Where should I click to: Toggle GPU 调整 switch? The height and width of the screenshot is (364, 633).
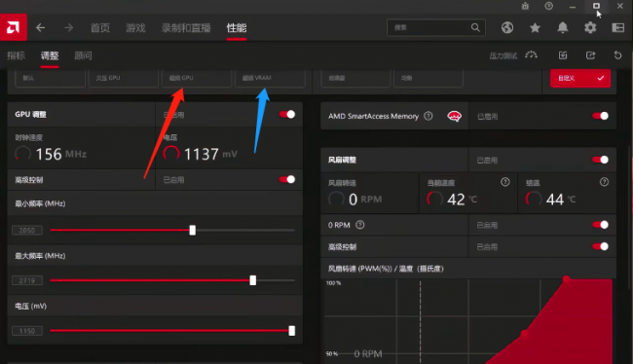point(287,115)
